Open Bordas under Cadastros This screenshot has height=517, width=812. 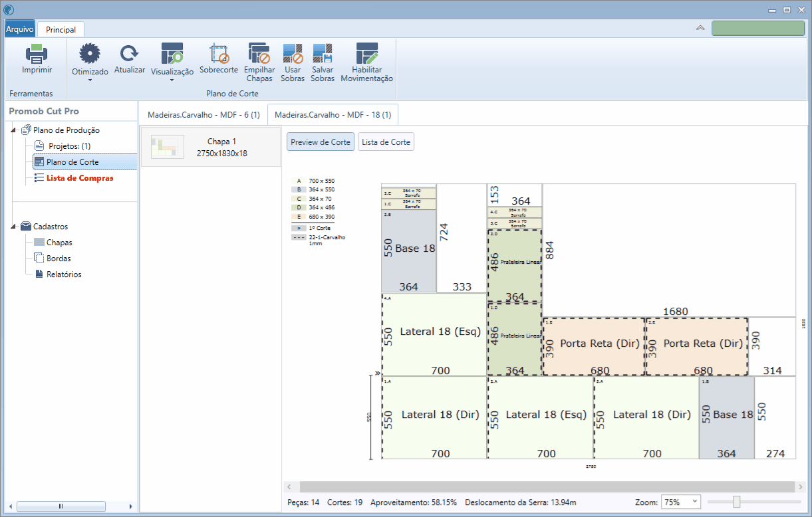pos(59,258)
